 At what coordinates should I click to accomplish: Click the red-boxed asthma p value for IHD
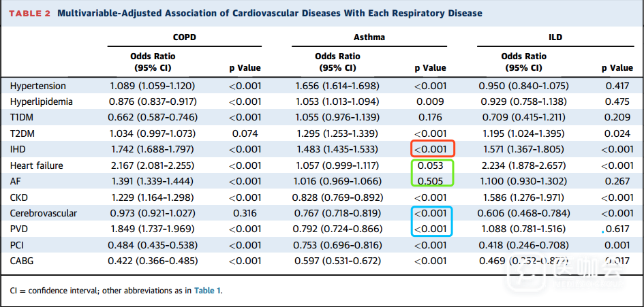tap(430, 149)
